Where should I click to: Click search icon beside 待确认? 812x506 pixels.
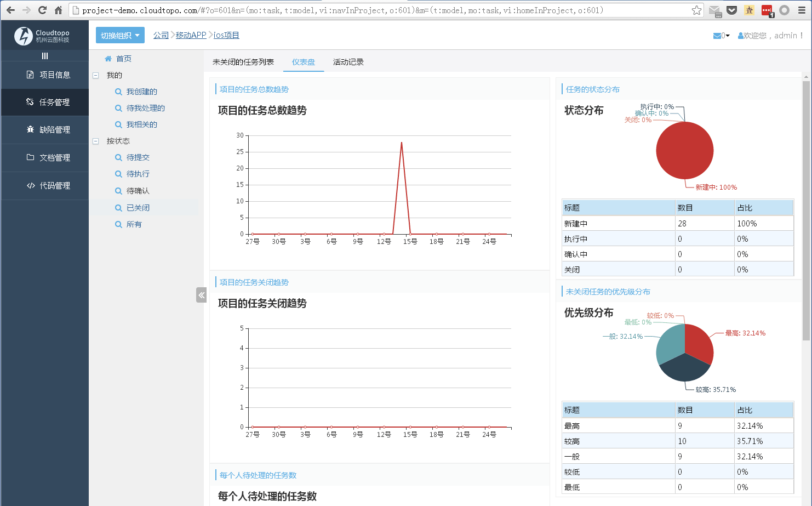click(x=118, y=191)
